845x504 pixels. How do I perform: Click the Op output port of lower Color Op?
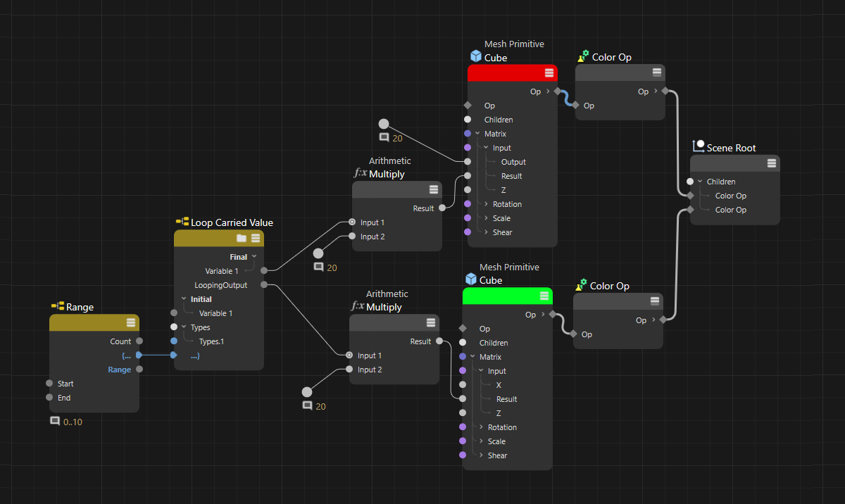(663, 320)
